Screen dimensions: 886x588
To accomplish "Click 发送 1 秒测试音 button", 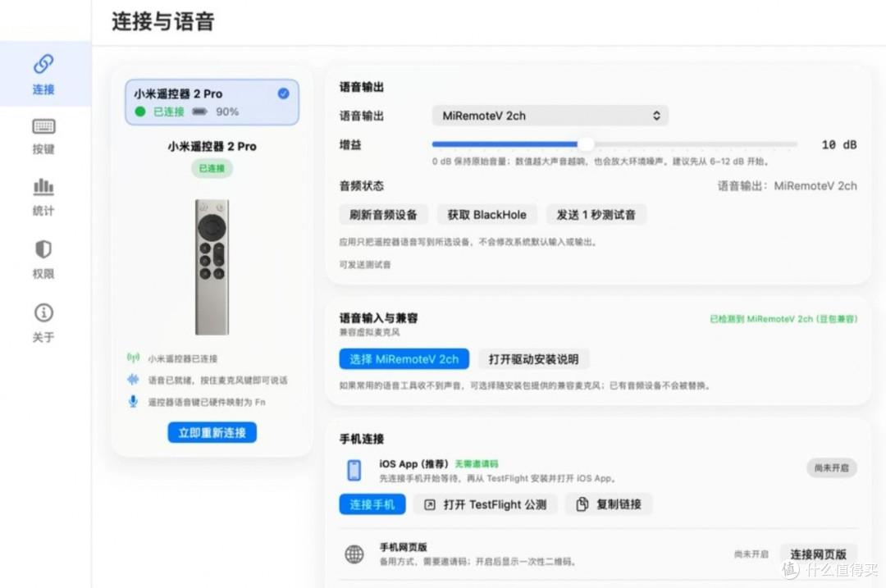I will click(596, 215).
